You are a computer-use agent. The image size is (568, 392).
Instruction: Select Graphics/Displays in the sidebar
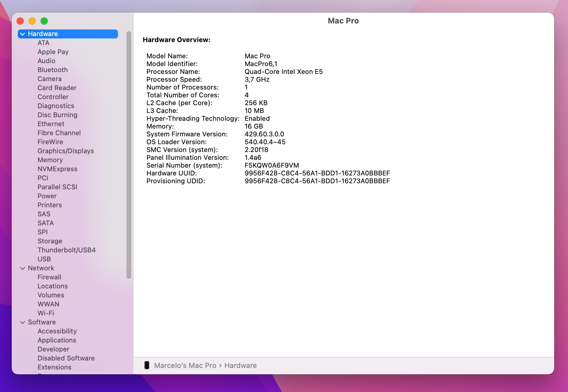pos(65,151)
